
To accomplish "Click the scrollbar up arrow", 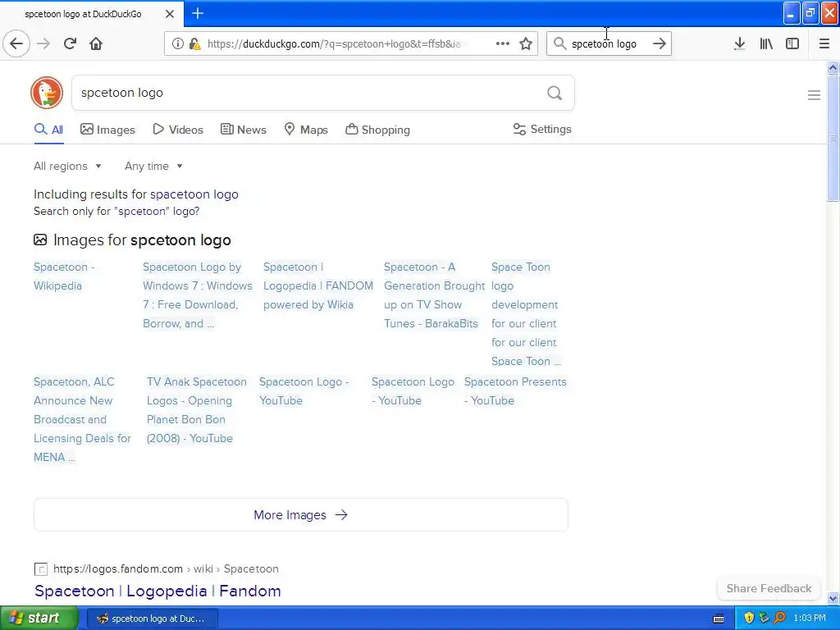I will tap(833, 67).
